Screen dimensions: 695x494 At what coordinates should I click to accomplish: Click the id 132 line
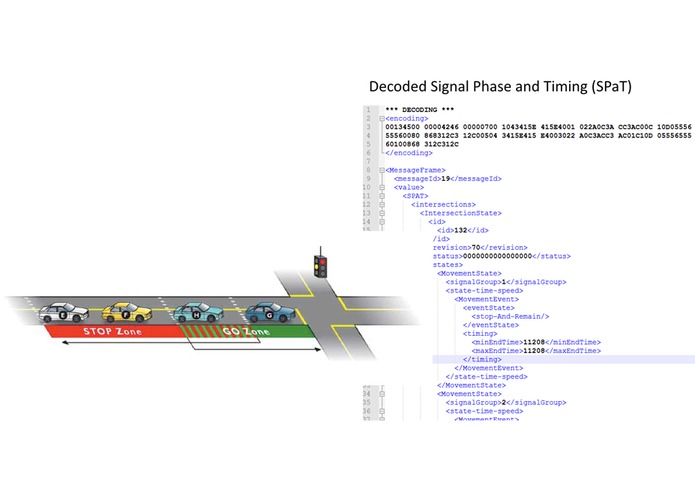463,230
